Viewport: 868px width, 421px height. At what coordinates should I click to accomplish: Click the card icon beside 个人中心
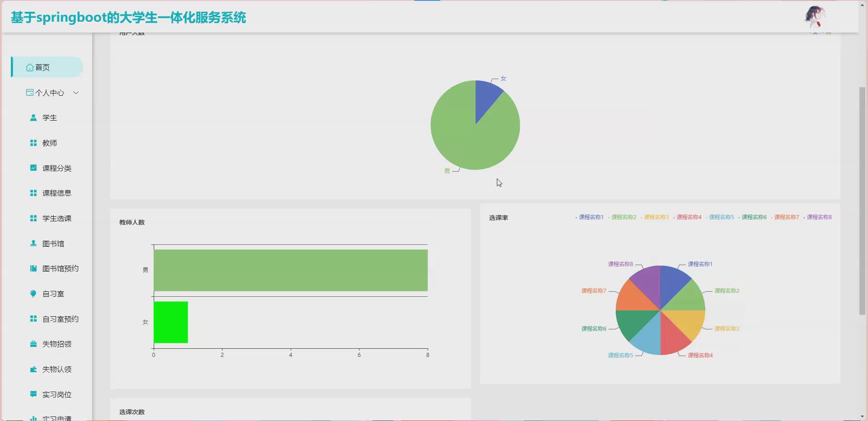[29, 93]
